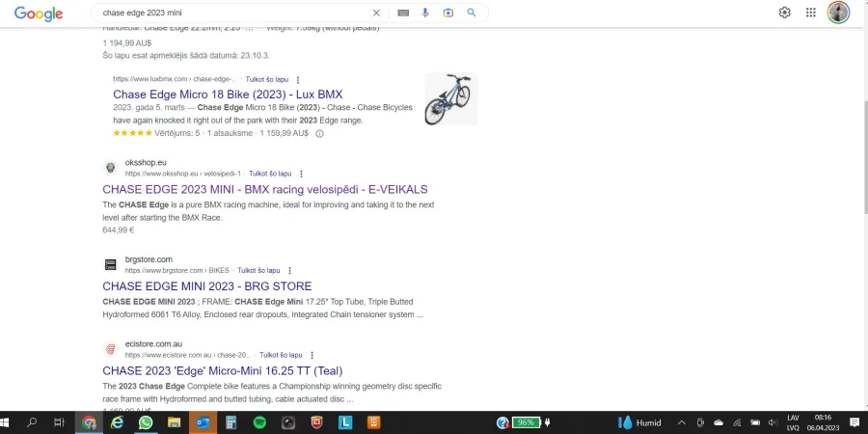
Task: Click the Google logo
Action: [x=39, y=14]
